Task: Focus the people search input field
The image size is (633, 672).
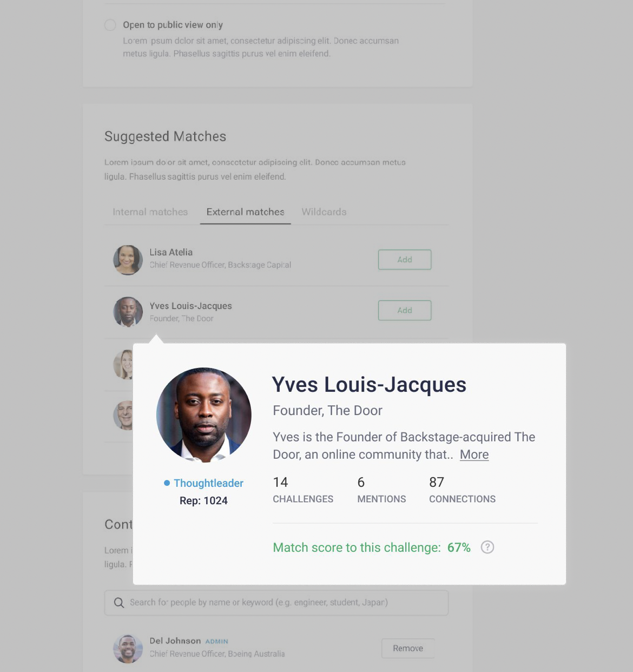Action: (x=276, y=603)
